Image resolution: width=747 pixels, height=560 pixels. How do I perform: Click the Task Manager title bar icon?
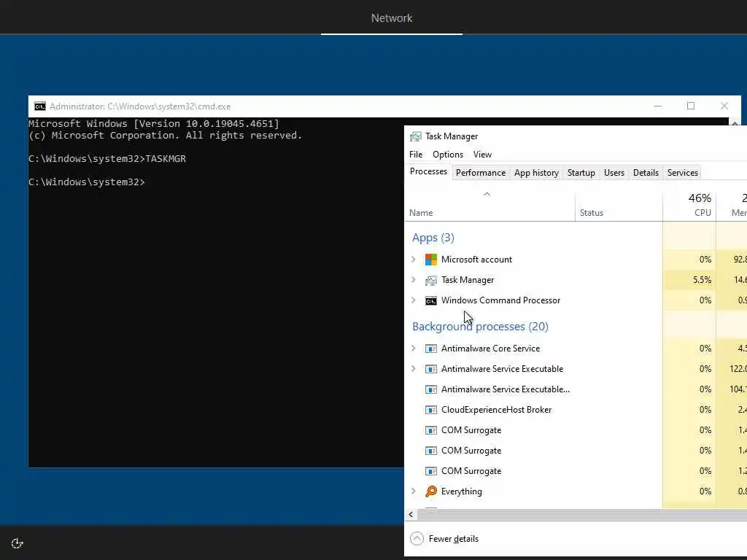(x=415, y=136)
